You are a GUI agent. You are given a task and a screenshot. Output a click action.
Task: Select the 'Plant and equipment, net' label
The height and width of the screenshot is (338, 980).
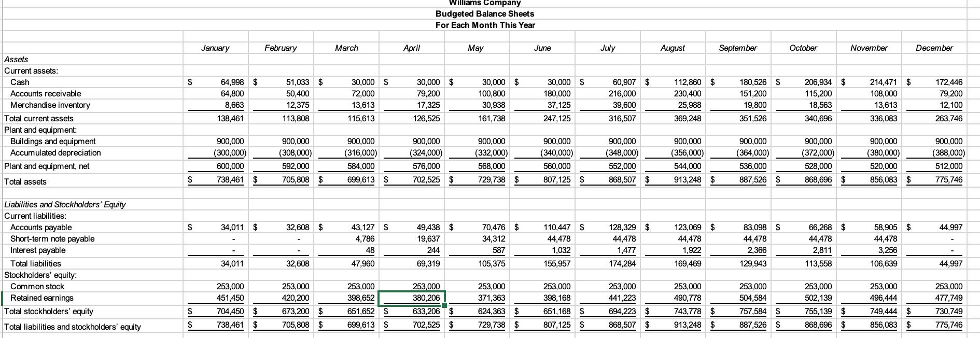coord(47,166)
